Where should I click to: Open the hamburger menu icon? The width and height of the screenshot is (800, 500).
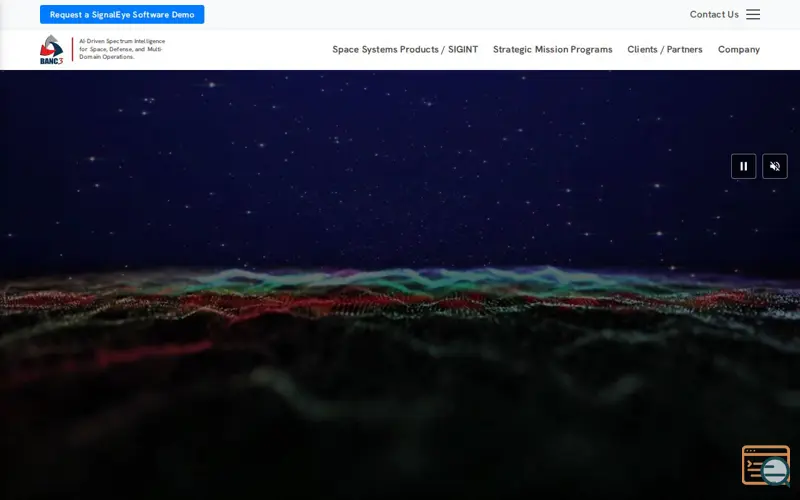click(x=753, y=14)
